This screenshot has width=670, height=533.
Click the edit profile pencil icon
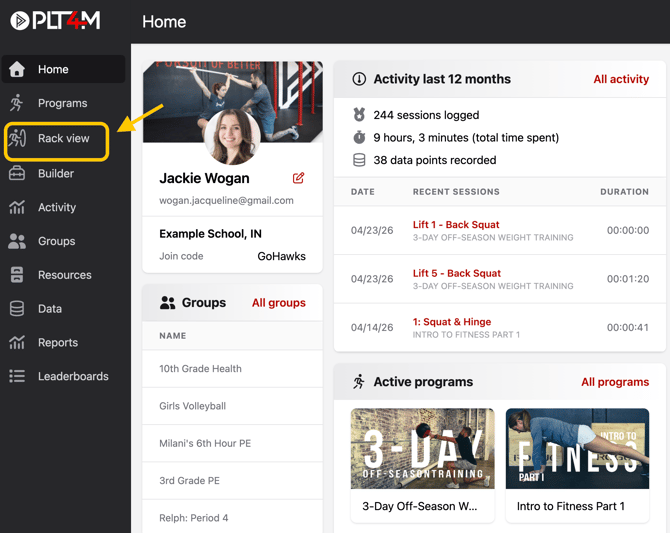pyautogui.click(x=298, y=178)
